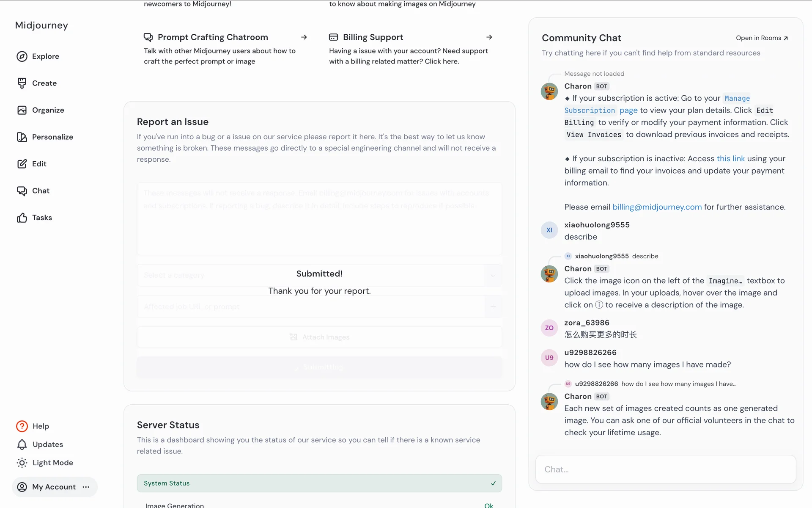Image resolution: width=812 pixels, height=508 pixels.
Task: Toggle Light Mode theme
Action: click(45, 463)
